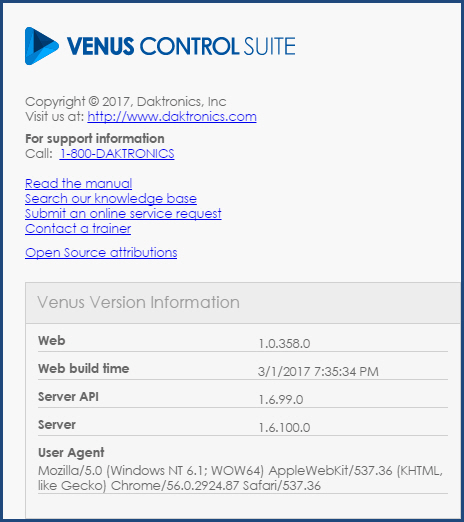This screenshot has height=522, width=464.
Task: Open the Contact a trainer link
Action: (78, 229)
